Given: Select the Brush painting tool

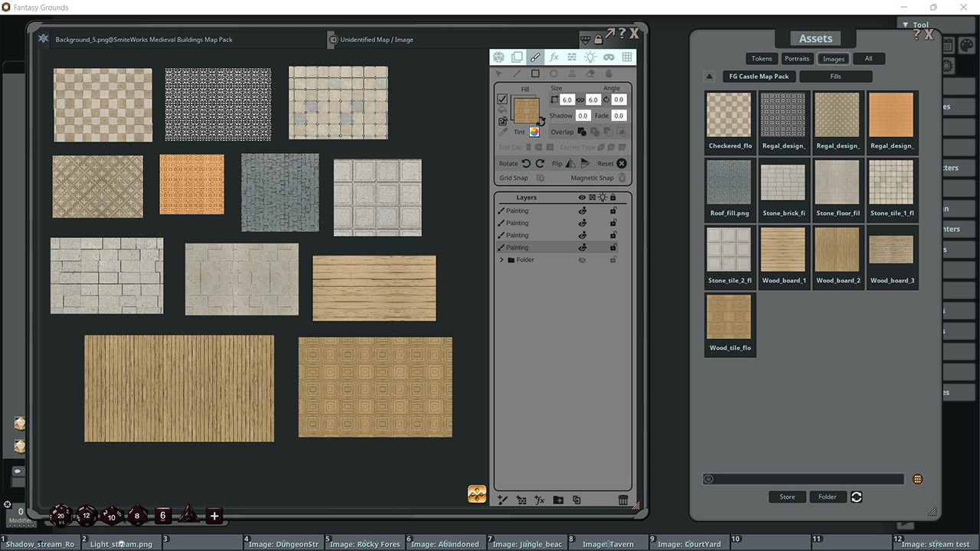Looking at the screenshot, I should 535,57.
